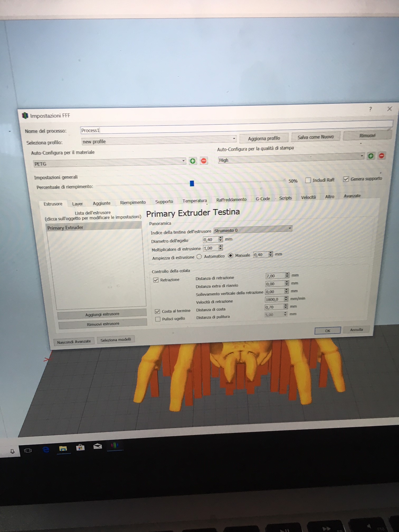This screenshot has height=532, width=399.
Task: Click the Sollevamento verticale della retrazione field
Action: (x=274, y=292)
